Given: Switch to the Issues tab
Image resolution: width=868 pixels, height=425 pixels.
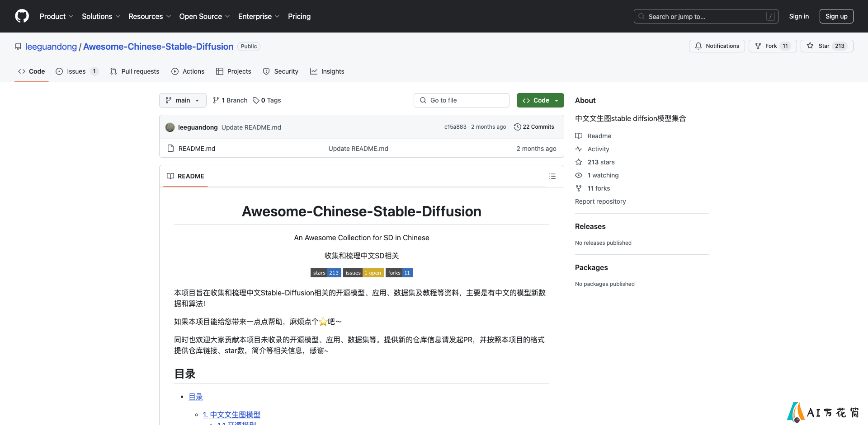Looking at the screenshot, I should [x=76, y=71].
